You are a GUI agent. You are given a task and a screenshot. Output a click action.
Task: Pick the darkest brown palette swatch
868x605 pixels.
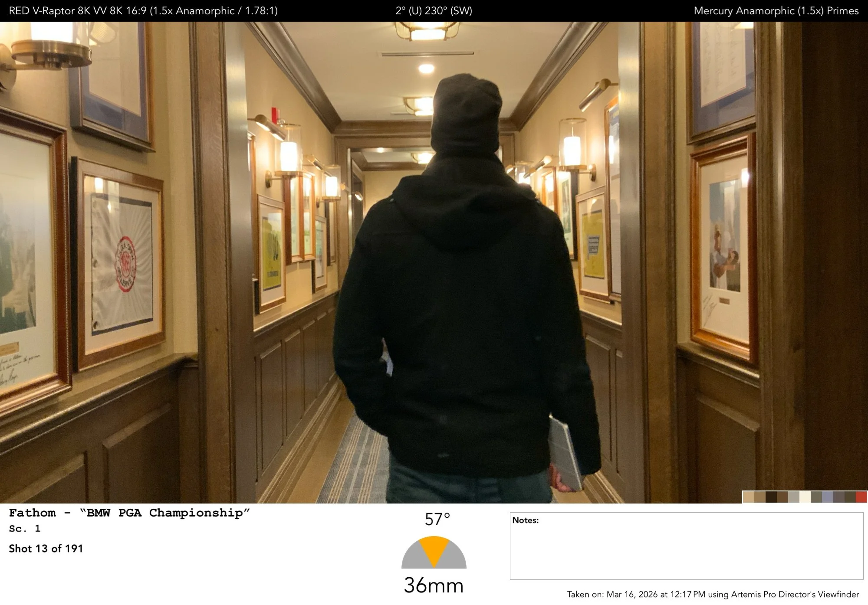771,497
